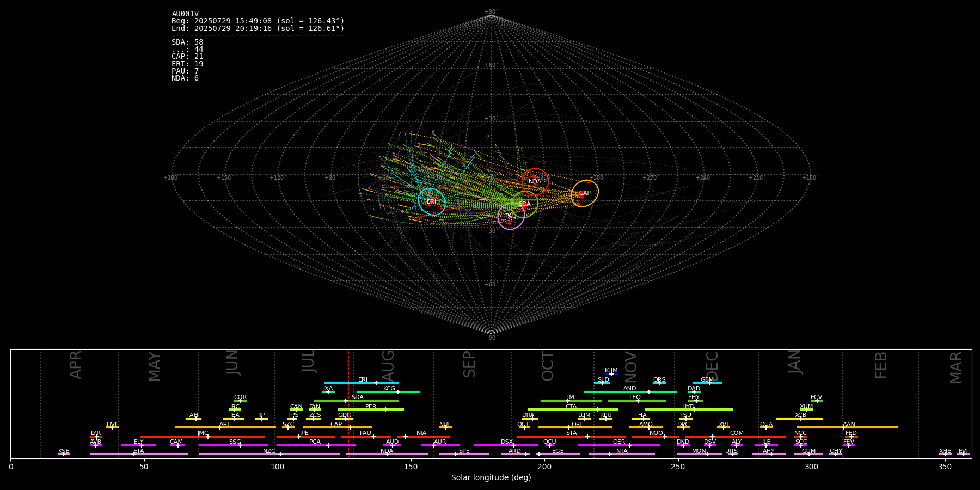
Task: Click the 150 tick on solar longitude axis
Action: pos(411,467)
